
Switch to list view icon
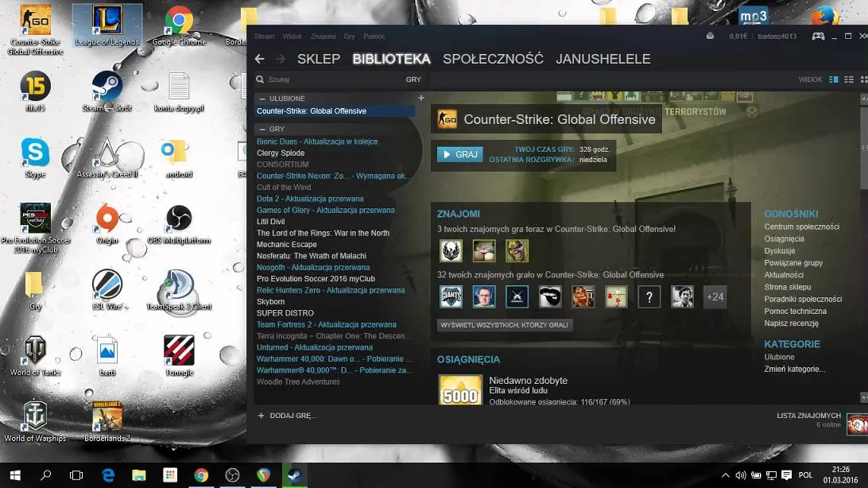[849, 79]
